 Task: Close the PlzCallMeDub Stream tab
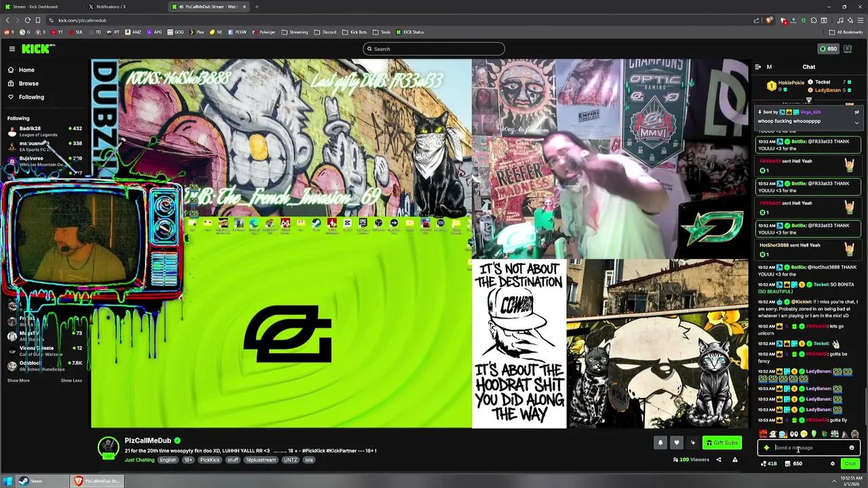click(x=244, y=7)
